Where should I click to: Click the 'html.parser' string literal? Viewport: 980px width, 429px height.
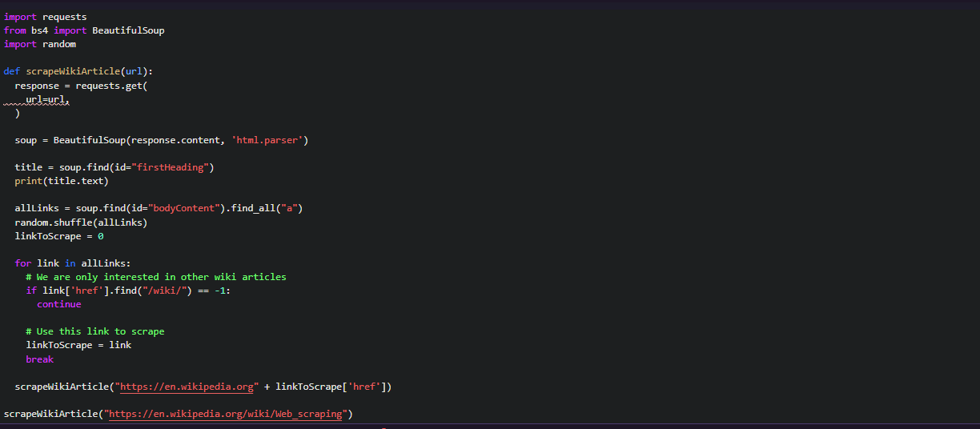[267, 140]
